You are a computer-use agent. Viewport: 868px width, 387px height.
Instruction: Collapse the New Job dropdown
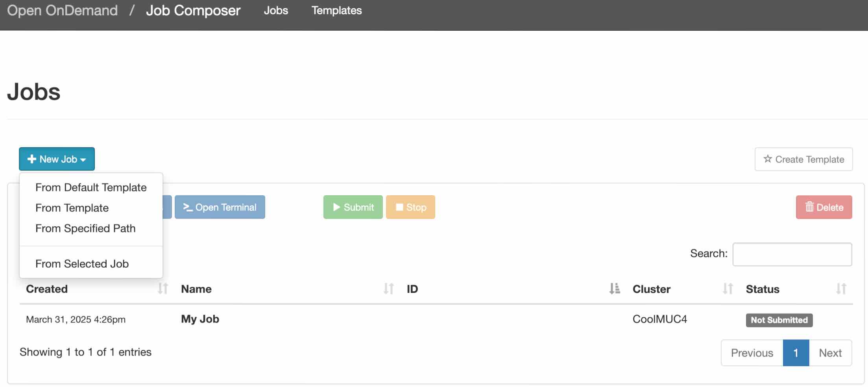pyautogui.click(x=57, y=159)
